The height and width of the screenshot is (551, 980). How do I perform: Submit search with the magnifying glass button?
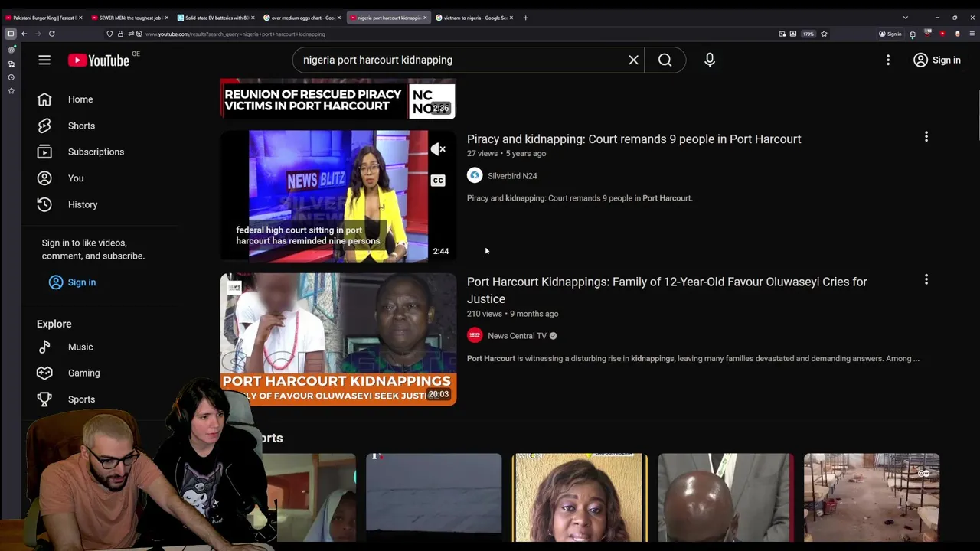(665, 60)
